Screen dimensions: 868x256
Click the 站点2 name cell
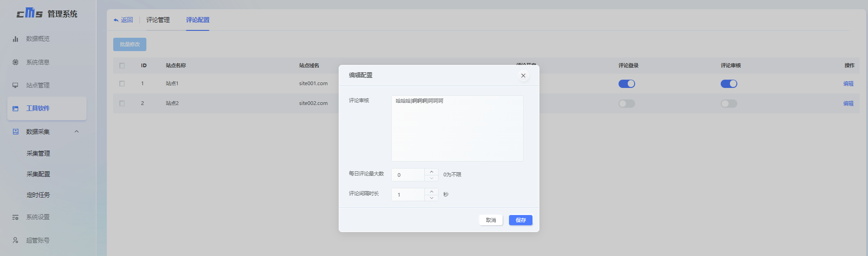tap(172, 103)
